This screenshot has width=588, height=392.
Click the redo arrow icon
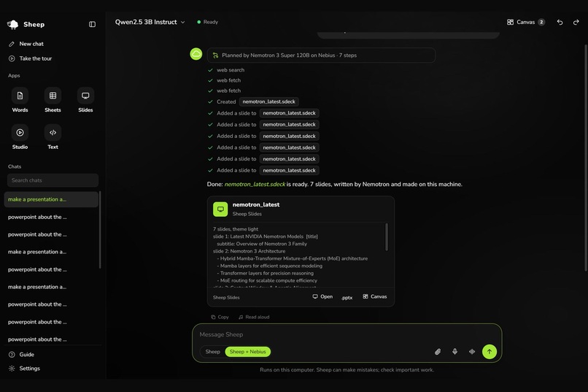click(576, 22)
